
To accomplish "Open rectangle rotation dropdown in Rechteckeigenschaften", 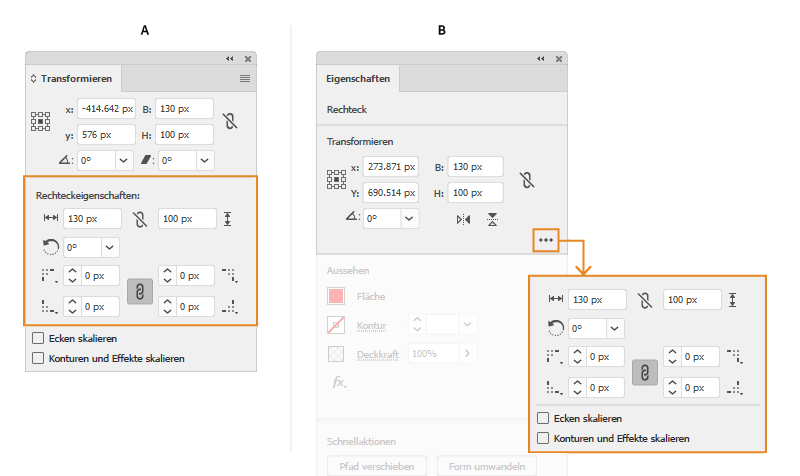I will (109, 246).
